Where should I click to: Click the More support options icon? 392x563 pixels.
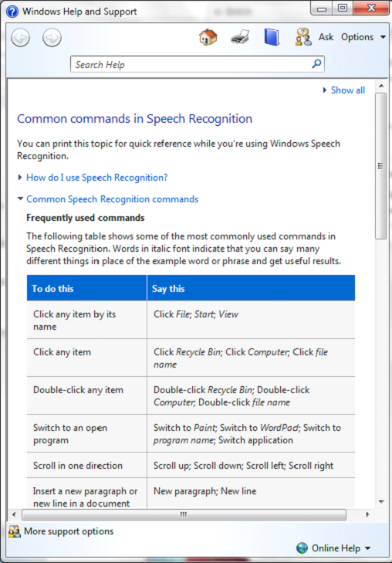(15, 531)
